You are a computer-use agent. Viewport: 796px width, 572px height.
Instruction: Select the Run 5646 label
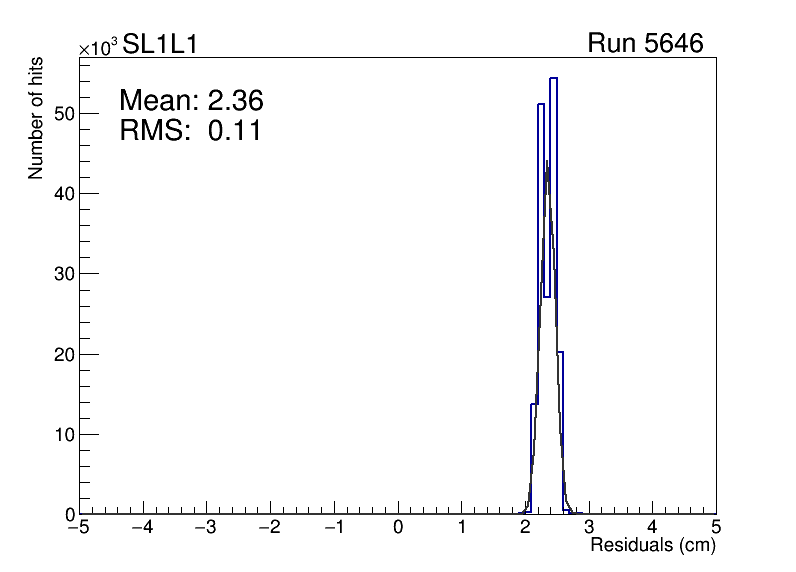645,44
